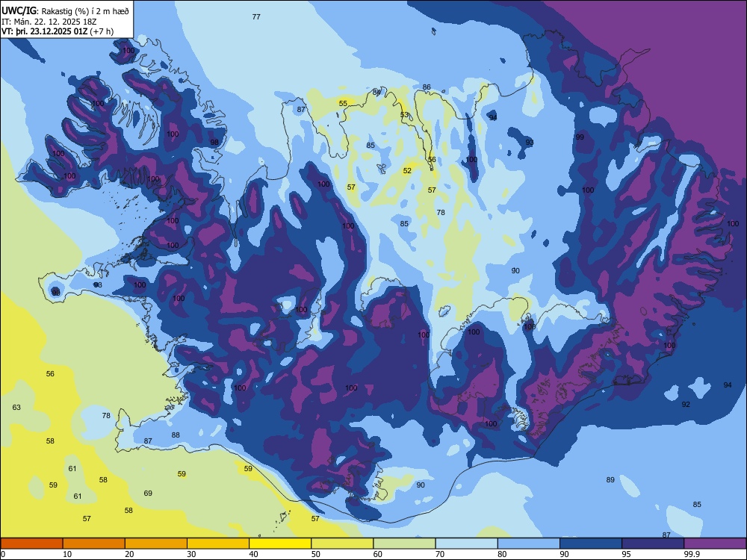The image size is (747, 560).
Task: Select the pale yellow 50–60 legend swatch
Action: (342, 544)
